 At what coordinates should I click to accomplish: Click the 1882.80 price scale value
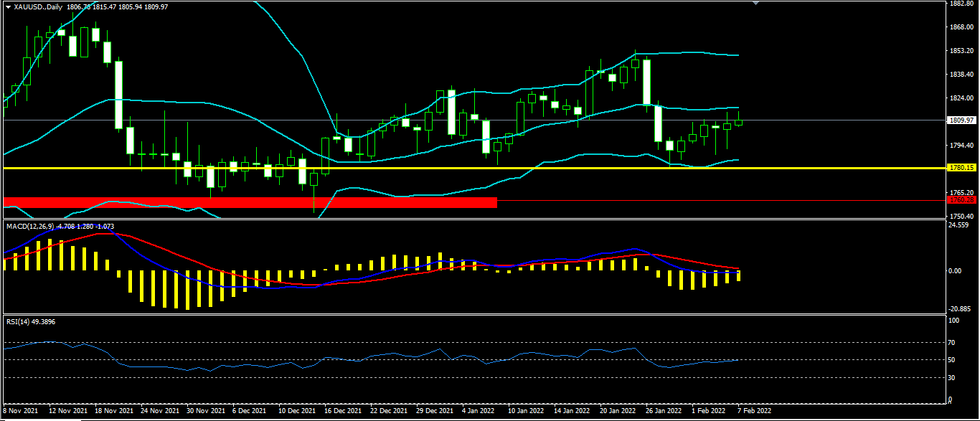[x=961, y=4]
